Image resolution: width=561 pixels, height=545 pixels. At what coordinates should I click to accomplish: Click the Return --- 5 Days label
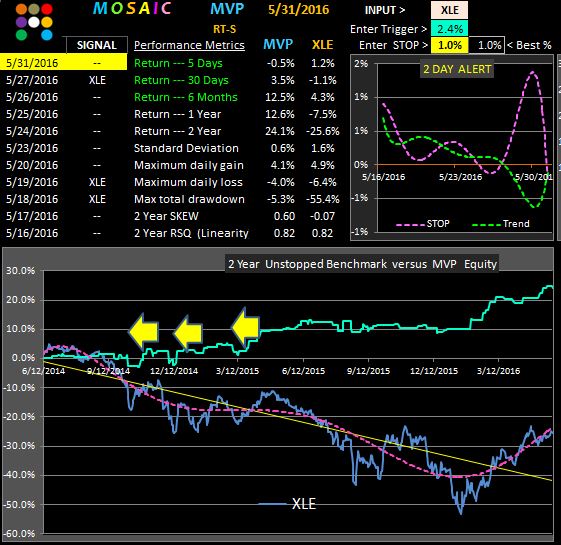(178, 63)
